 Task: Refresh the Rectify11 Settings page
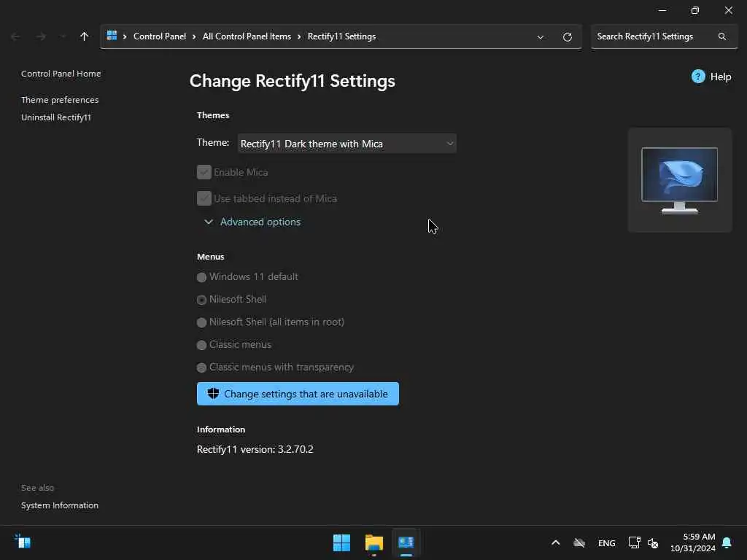pyautogui.click(x=567, y=37)
